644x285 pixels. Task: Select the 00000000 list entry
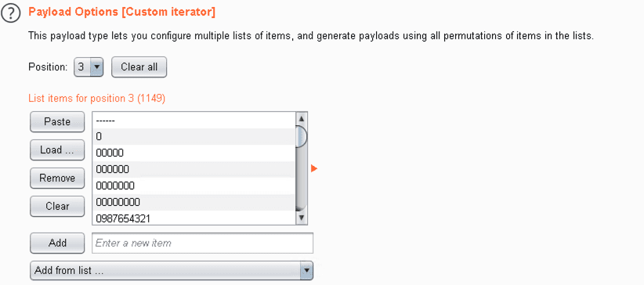pyautogui.click(x=194, y=202)
